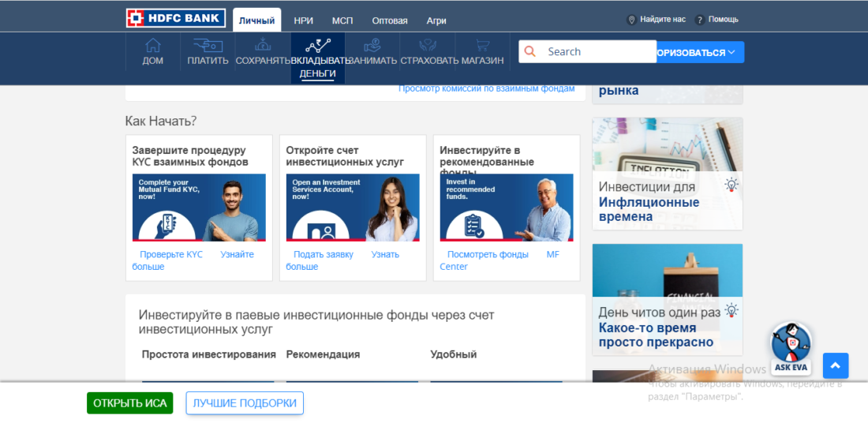Image resolution: width=868 pixels, height=423 pixels.
Task: Select the ПЛАТИТЬ pay icon
Action: pyautogui.click(x=208, y=46)
